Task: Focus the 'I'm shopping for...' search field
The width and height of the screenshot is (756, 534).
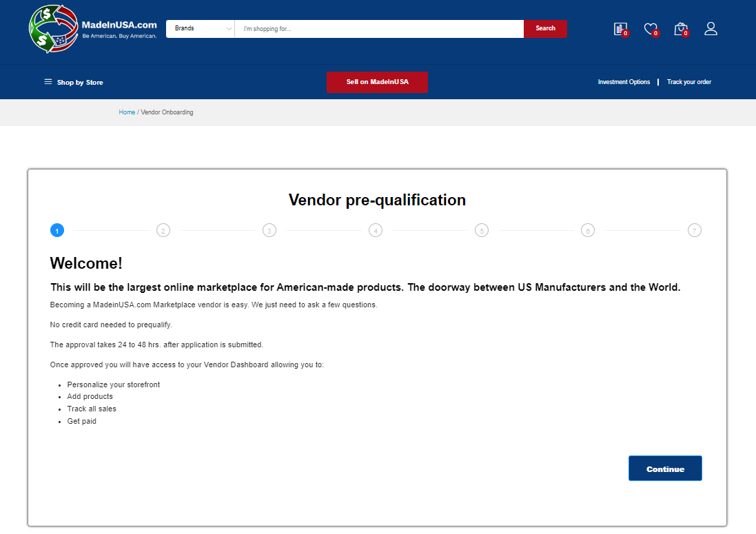Action: click(x=379, y=28)
